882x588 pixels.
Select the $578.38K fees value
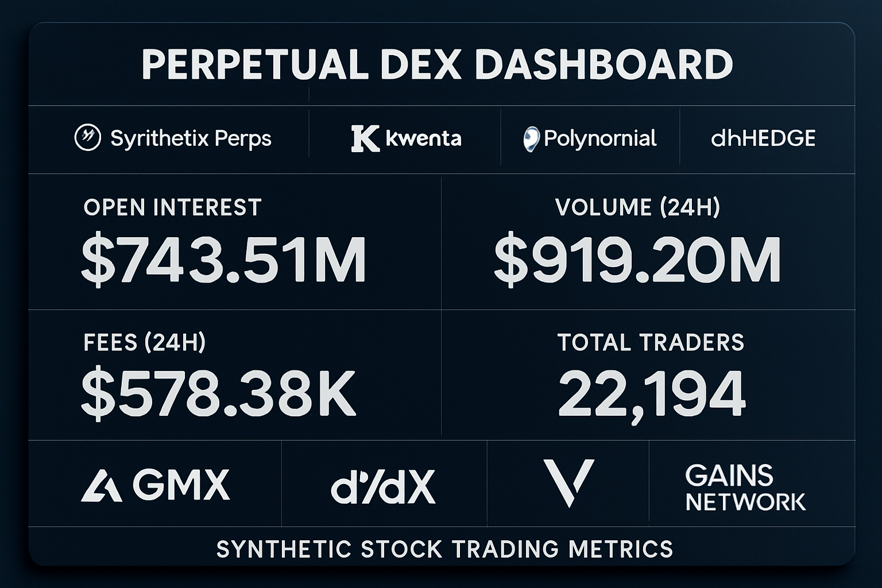click(x=219, y=393)
